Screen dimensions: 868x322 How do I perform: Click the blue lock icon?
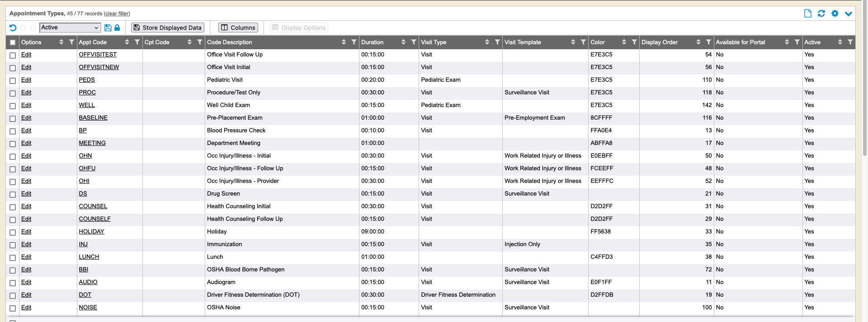117,28
